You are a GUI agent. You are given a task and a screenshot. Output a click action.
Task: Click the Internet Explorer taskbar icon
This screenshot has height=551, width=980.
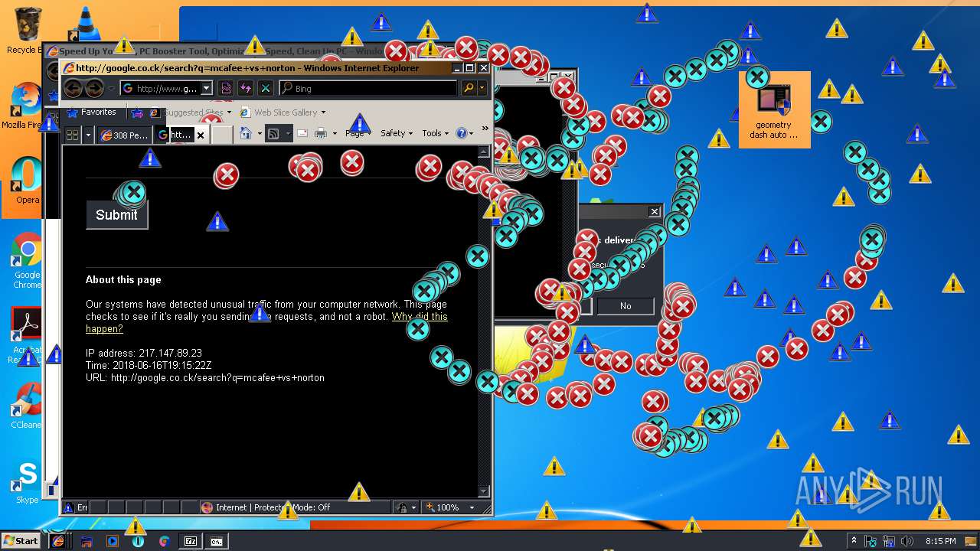(x=58, y=541)
